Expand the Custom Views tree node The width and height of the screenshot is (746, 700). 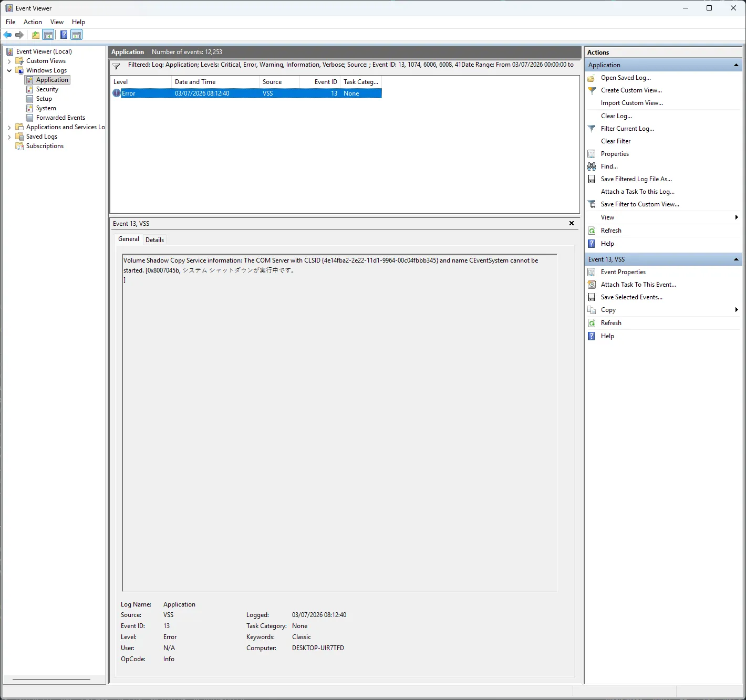click(9, 61)
